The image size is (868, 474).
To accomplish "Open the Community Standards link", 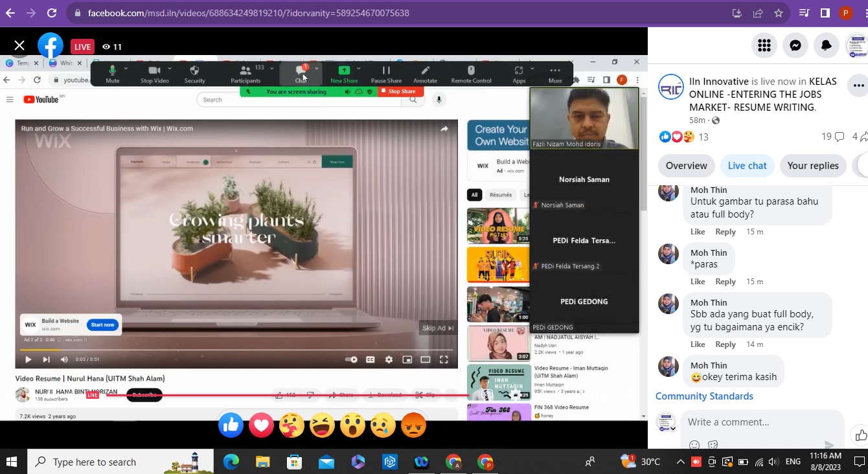I will tap(704, 396).
